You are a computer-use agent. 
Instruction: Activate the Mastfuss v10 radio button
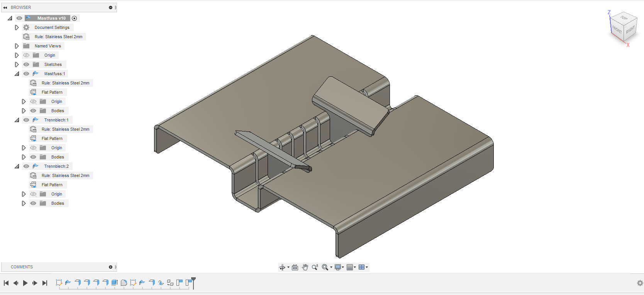(x=75, y=18)
